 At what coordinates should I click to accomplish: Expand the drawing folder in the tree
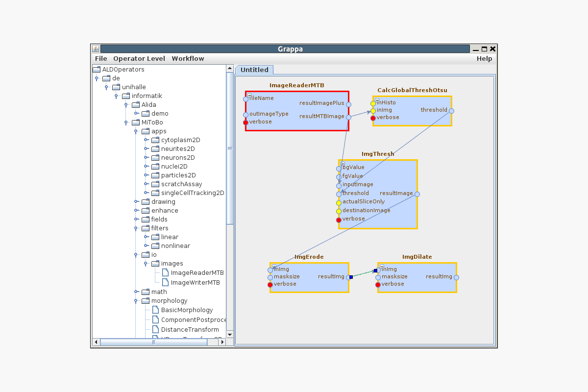point(136,202)
